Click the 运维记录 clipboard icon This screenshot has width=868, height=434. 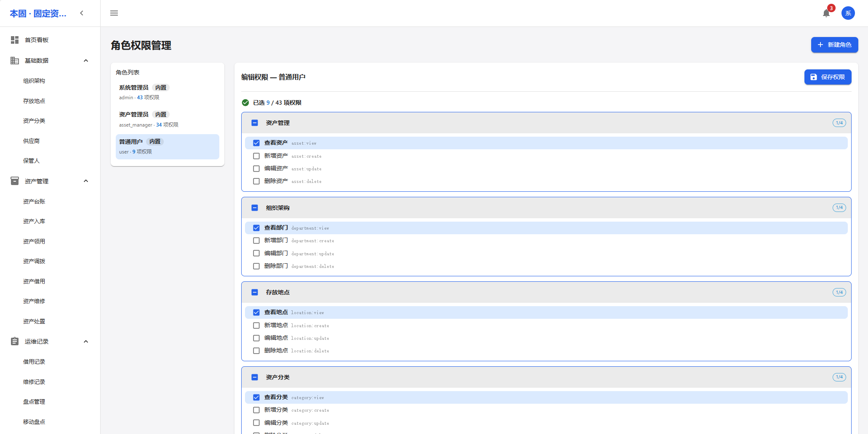(15, 341)
